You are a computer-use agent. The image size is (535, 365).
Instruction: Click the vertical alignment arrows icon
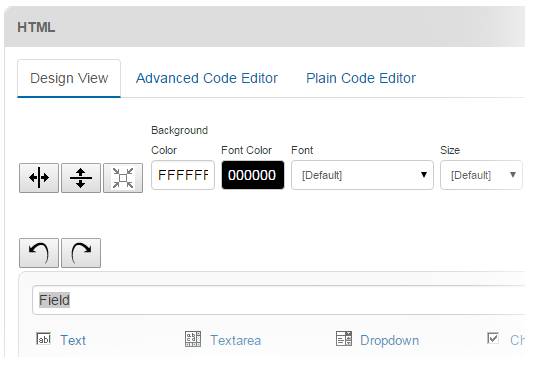[x=81, y=178]
